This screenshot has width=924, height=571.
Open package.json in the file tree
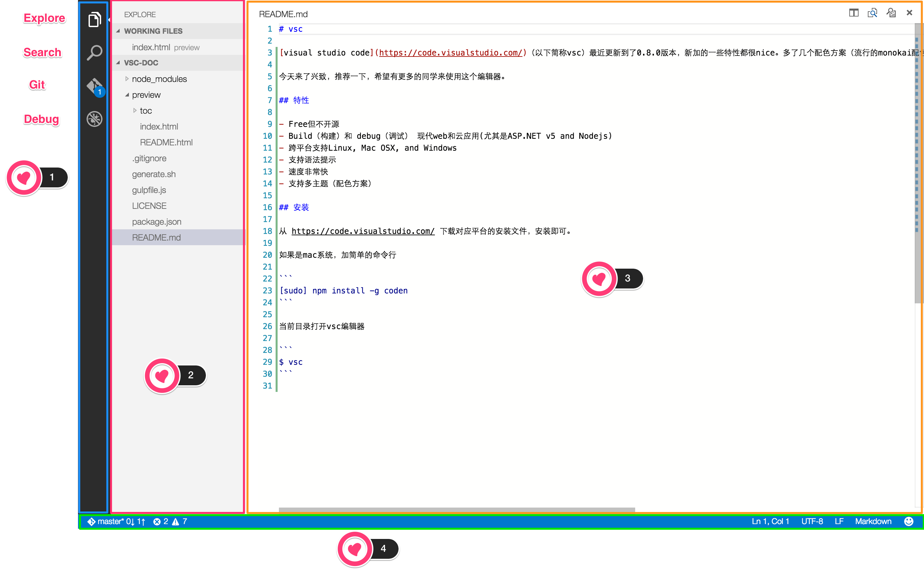point(156,222)
